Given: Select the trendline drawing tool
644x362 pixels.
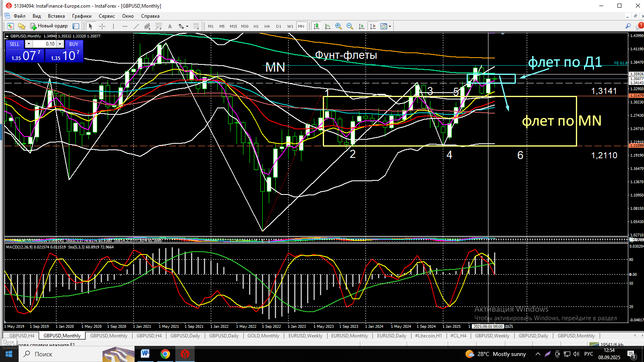Looking at the screenshot, I should click(136, 26).
